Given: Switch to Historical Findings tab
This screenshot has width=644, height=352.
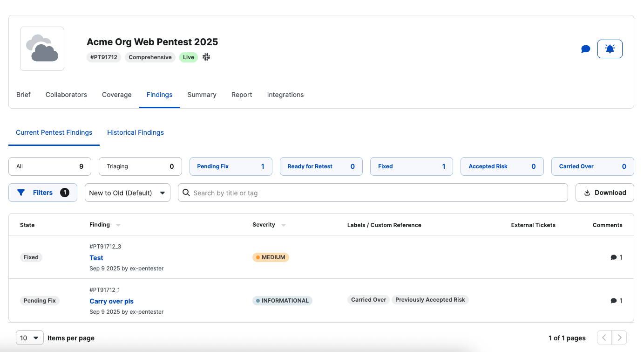Looking at the screenshot, I should (x=136, y=132).
